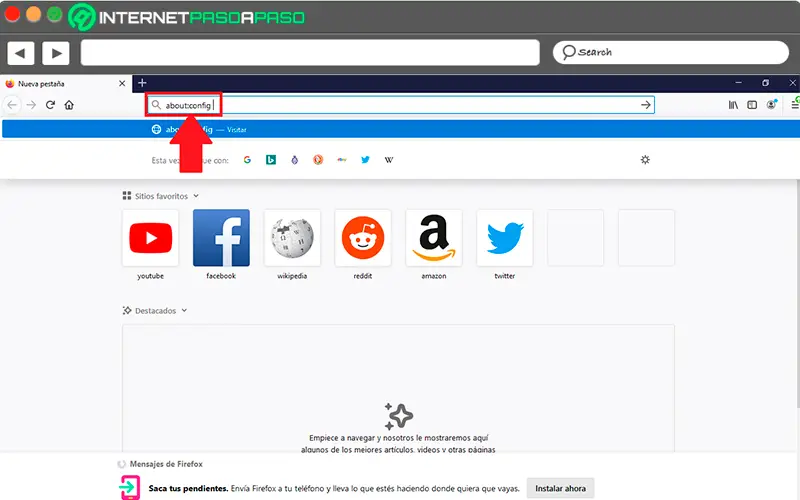Click the address bar containing about:config
Viewport: 800px width, 500px height.
point(401,105)
